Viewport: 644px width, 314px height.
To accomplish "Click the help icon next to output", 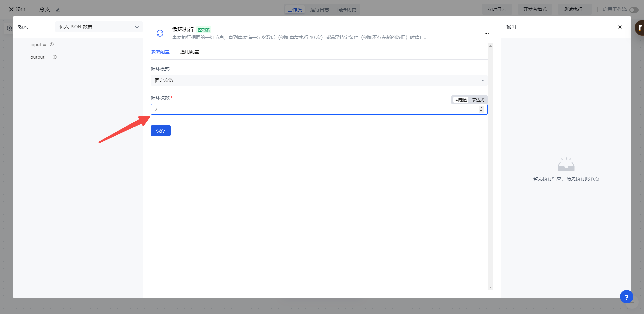I will (x=55, y=57).
